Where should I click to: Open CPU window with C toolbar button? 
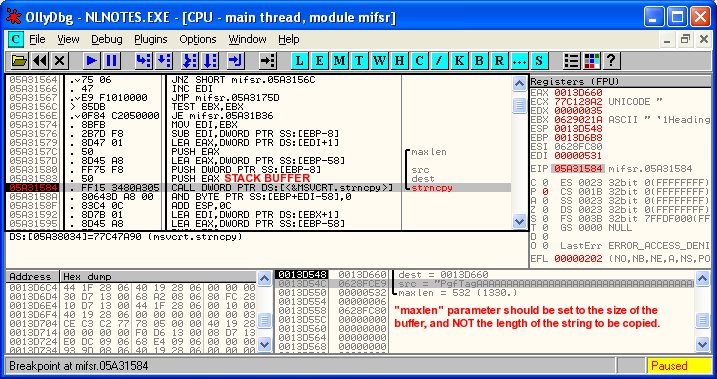[x=419, y=60]
